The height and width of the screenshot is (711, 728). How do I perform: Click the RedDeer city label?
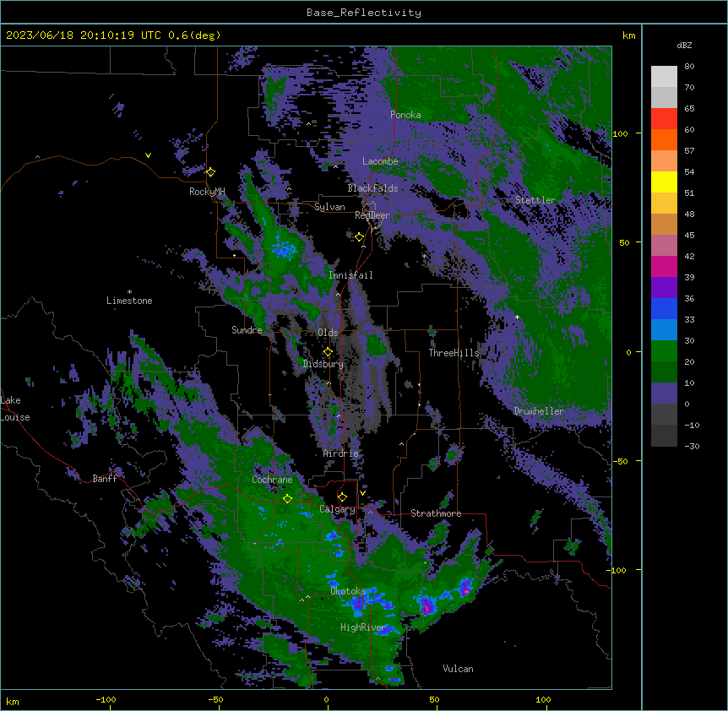click(372, 215)
